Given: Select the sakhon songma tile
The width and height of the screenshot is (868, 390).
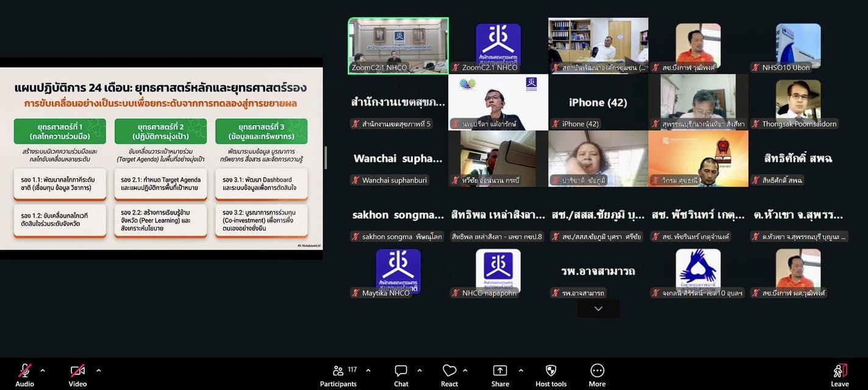Looking at the screenshot, I should tap(398, 215).
